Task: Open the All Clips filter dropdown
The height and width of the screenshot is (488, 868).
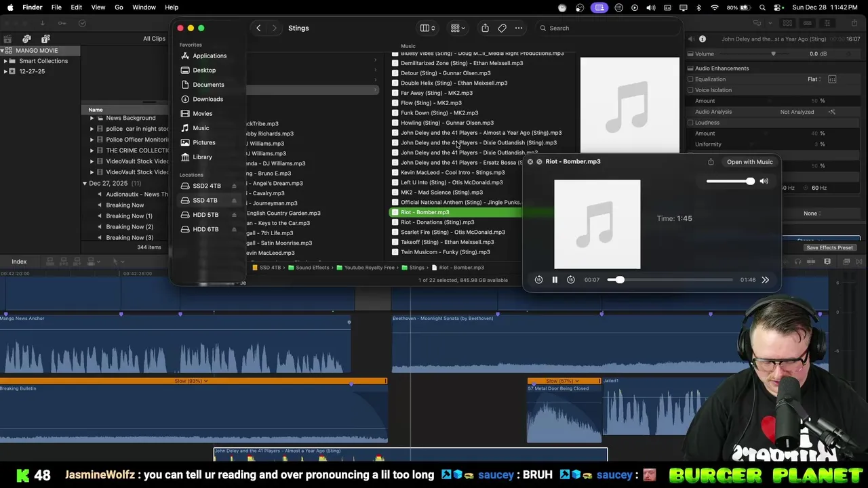Action: point(154,39)
